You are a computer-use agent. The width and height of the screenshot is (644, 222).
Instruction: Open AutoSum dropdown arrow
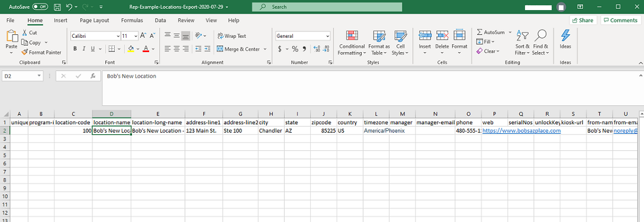pos(510,32)
